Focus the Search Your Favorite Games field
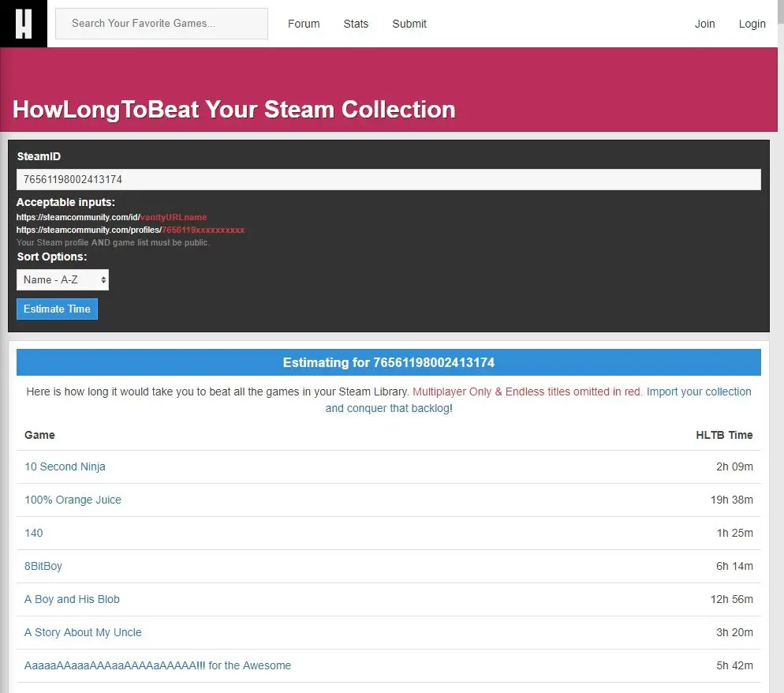The height and width of the screenshot is (693, 784). [x=162, y=24]
